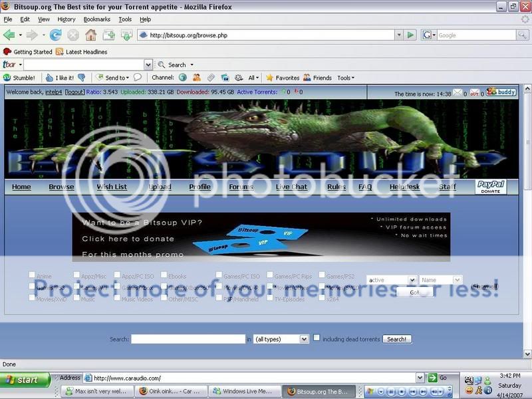This screenshot has height=399, width=532.
Task: Click the PayPal Donate icon
Action: click(491, 187)
